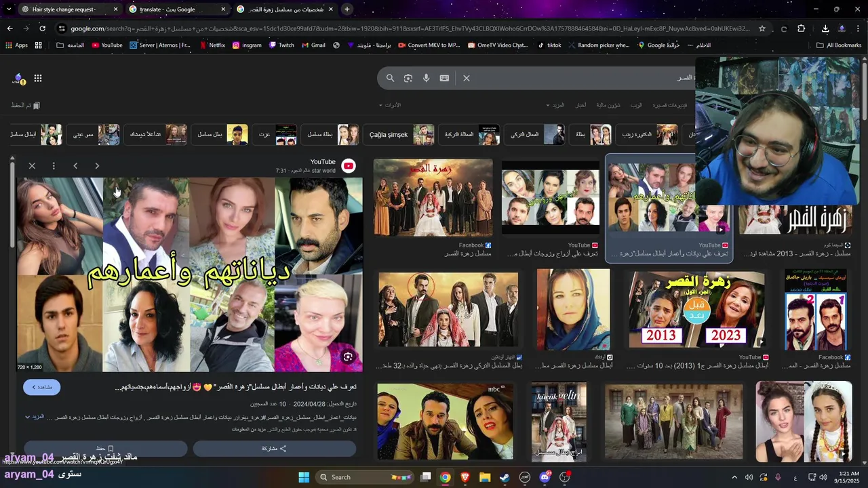
Task: Open Discord from taskbar
Action: coord(545,477)
